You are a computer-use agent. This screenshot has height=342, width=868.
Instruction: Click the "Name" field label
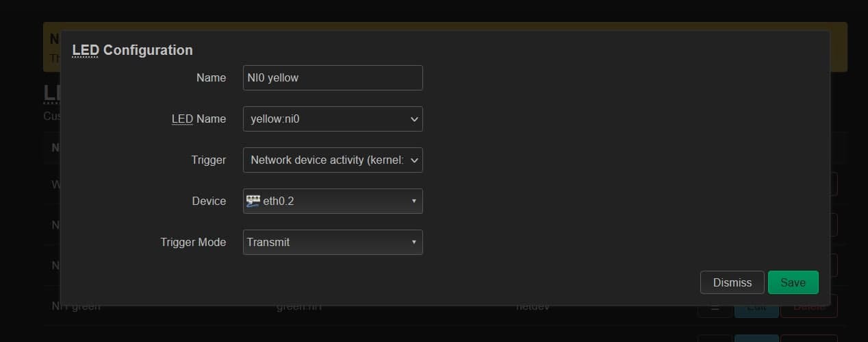(211, 77)
